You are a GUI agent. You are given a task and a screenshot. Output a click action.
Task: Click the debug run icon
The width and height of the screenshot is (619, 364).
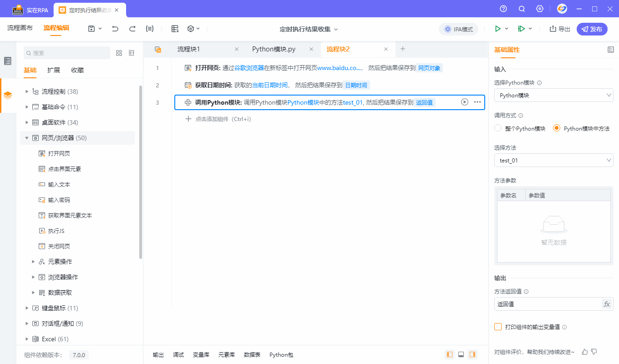pyautogui.click(x=520, y=28)
